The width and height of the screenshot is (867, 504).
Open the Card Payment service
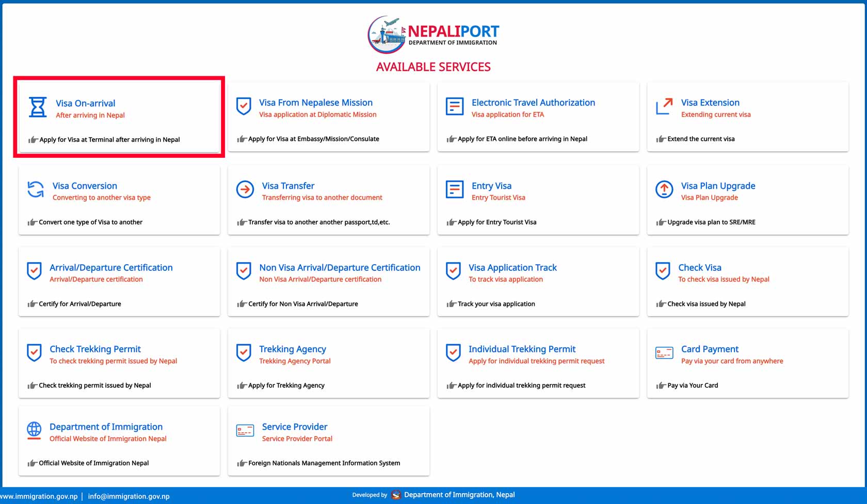click(710, 349)
